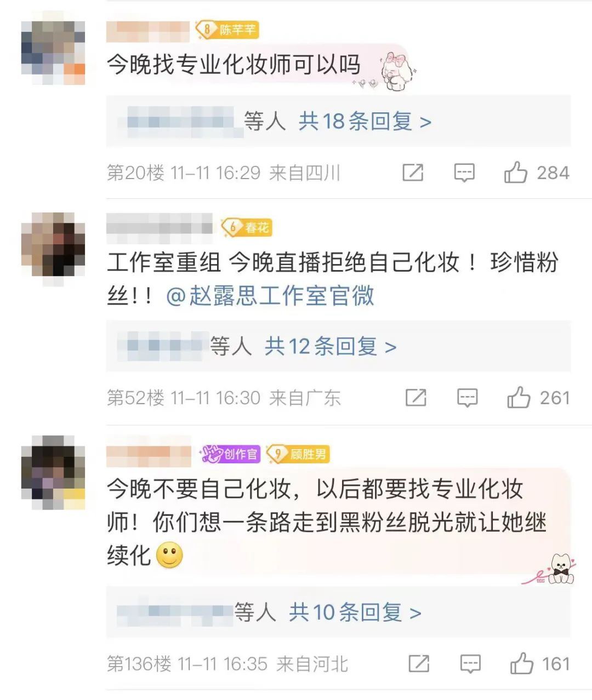Tap the purple 创作官 badge
The width and height of the screenshot is (592, 700).
point(231,454)
